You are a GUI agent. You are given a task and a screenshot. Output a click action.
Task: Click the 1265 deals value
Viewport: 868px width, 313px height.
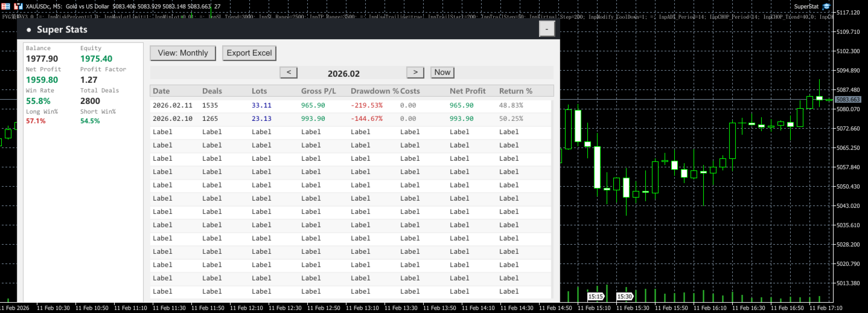coord(210,118)
